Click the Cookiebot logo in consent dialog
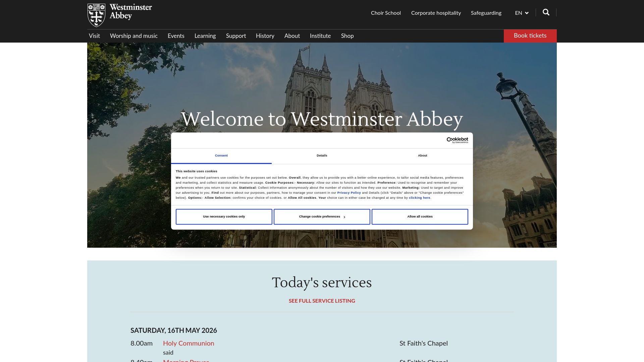Image resolution: width=644 pixels, height=362 pixels. [457, 140]
